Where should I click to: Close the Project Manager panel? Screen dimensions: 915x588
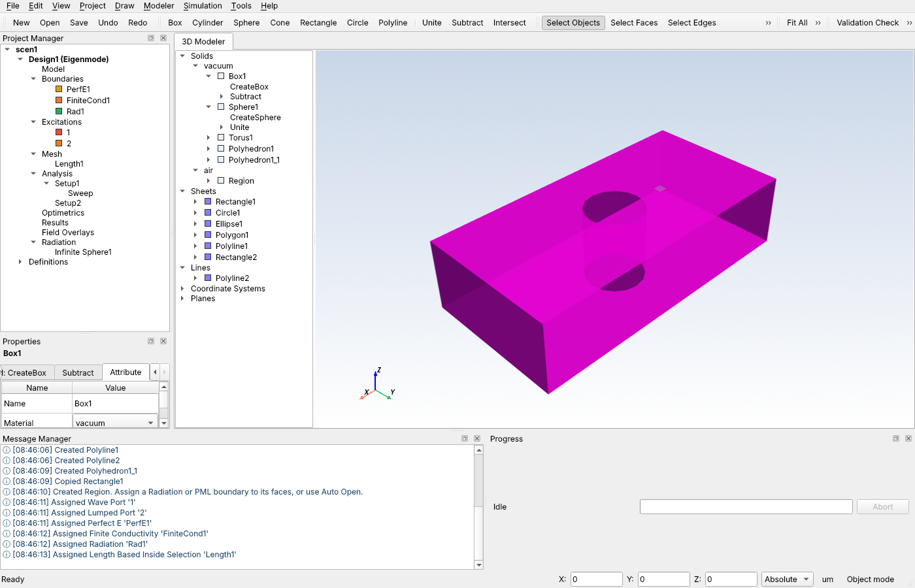[163, 38]
